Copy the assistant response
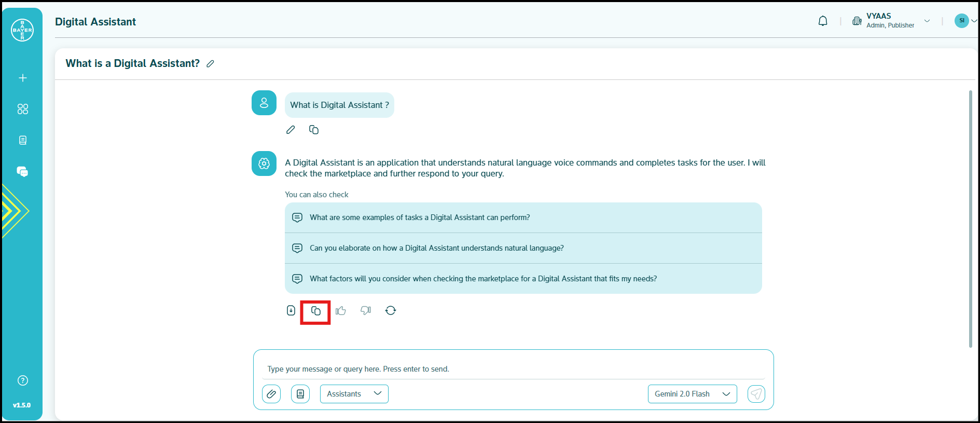The image size is (980, 423). pyautogui.click(x=315, y=311)
